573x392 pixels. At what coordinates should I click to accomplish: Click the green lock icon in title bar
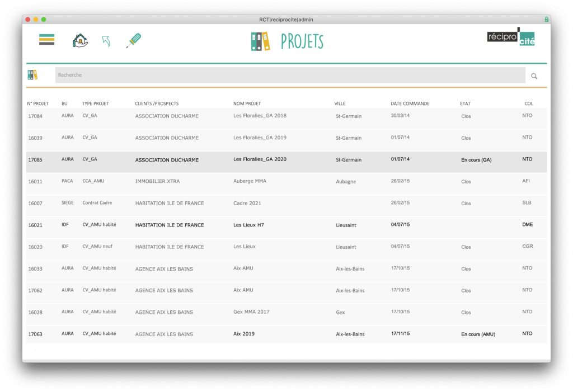(x=546, y=20)
